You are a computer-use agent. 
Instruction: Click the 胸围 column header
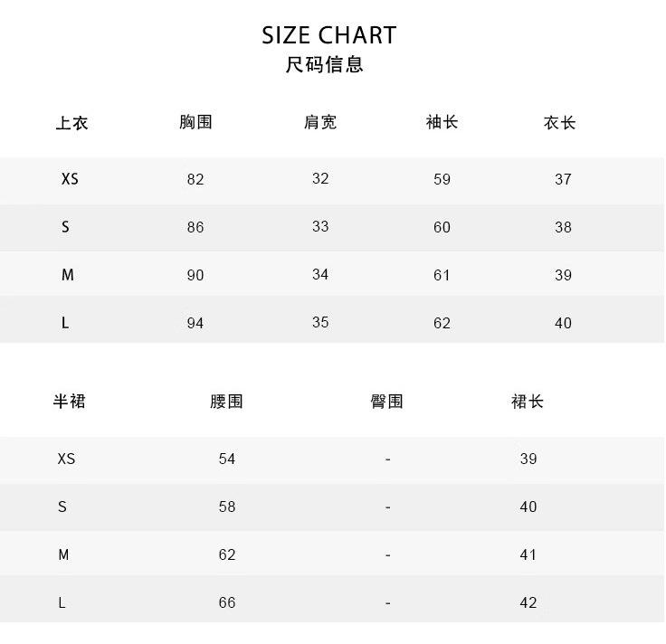[x=195, y=122]
